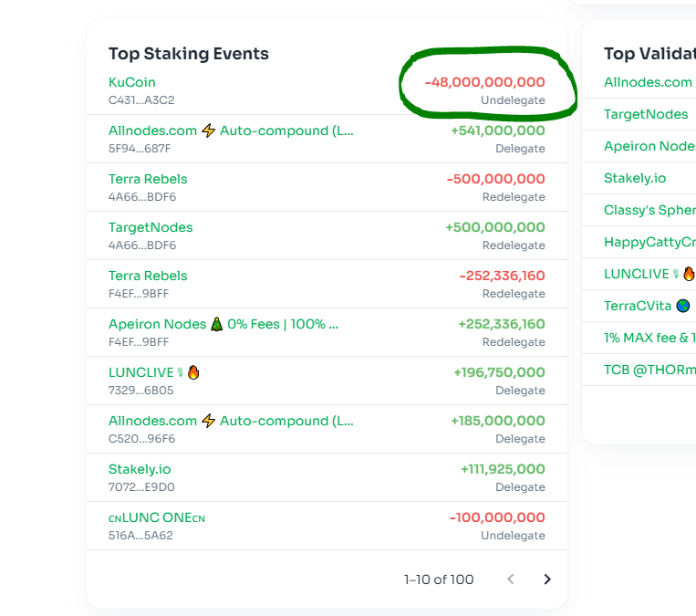The height and width of the screenshot is (616, 696).
Task: Open Allnodes.com in Top Validators list
Action: [x=648, y=82]
